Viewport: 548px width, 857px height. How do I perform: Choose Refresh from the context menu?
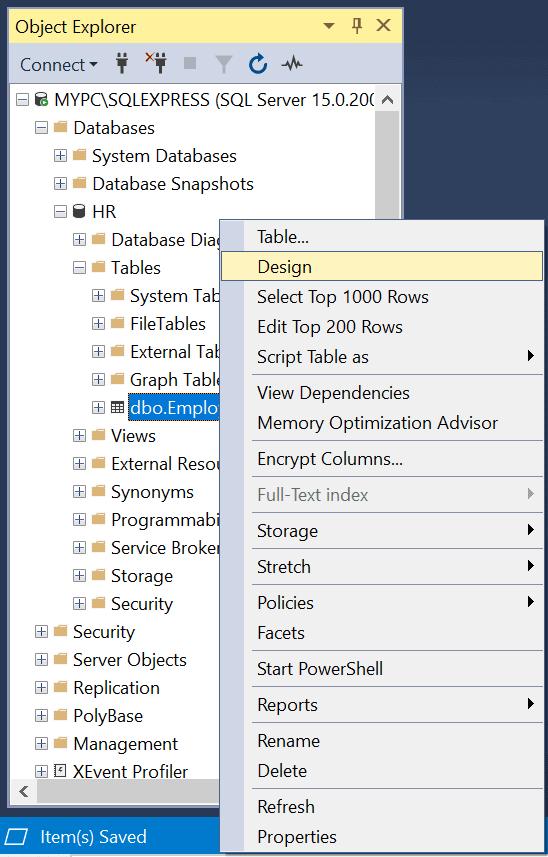(382, 807)
